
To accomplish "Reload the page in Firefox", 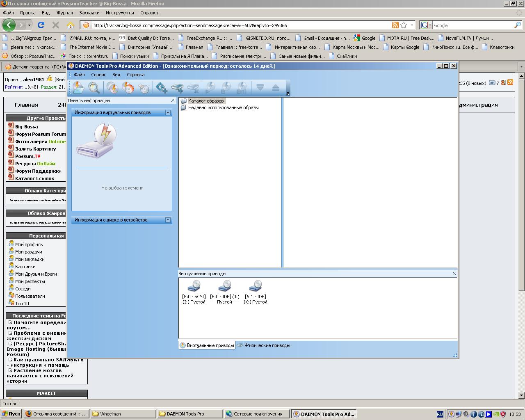I will (x=41, y=25).
